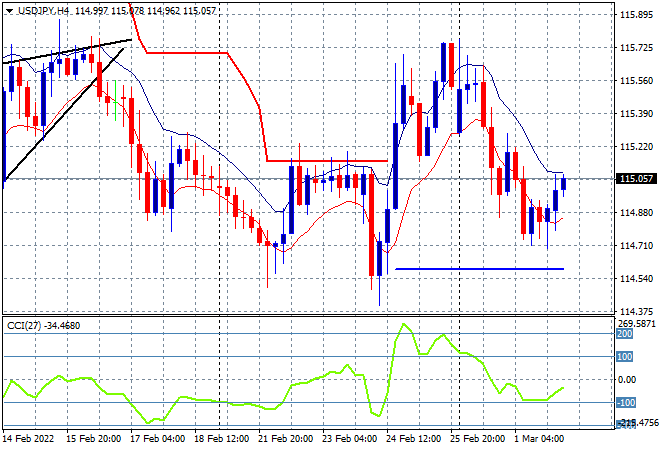Click the 23 Feb 04:00 time label
660x450 pixels.
click(349, 439)
